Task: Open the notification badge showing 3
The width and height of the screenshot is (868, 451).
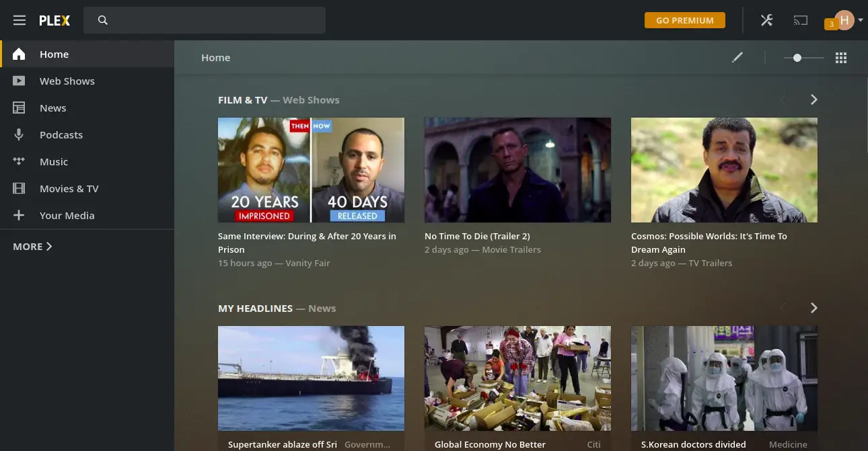Action: [832, 24]
